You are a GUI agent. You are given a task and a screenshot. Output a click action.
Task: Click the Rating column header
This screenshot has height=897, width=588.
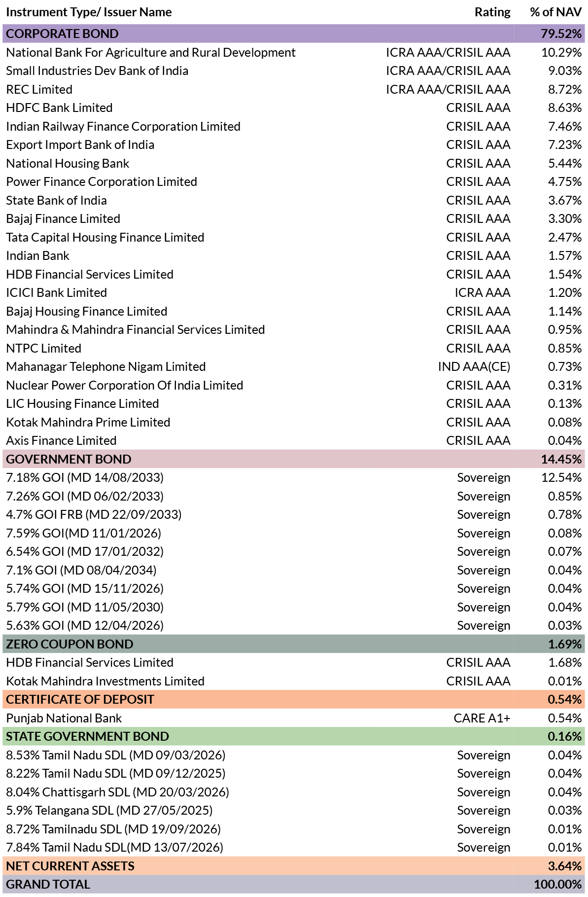492,12
